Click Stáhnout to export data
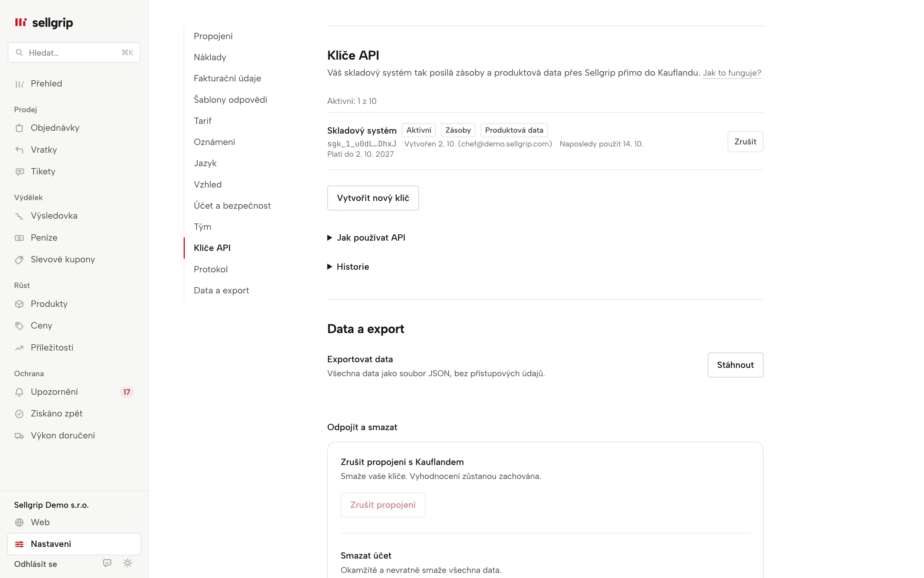This screenshot has width=924, height=578. coord(735,365)
